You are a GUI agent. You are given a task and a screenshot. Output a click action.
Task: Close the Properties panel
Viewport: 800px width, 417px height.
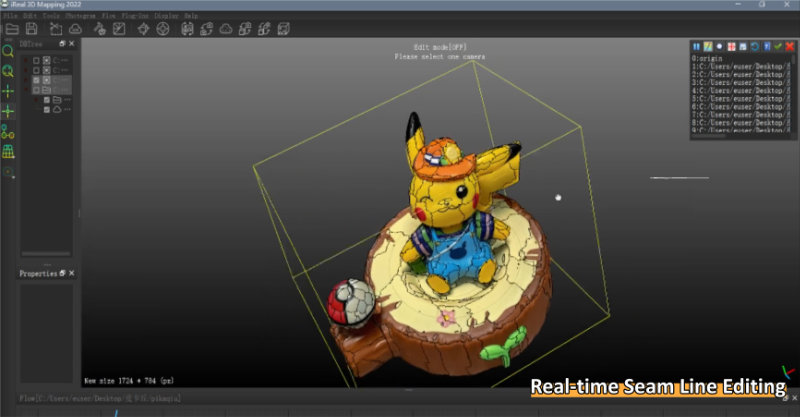(71, 273)
